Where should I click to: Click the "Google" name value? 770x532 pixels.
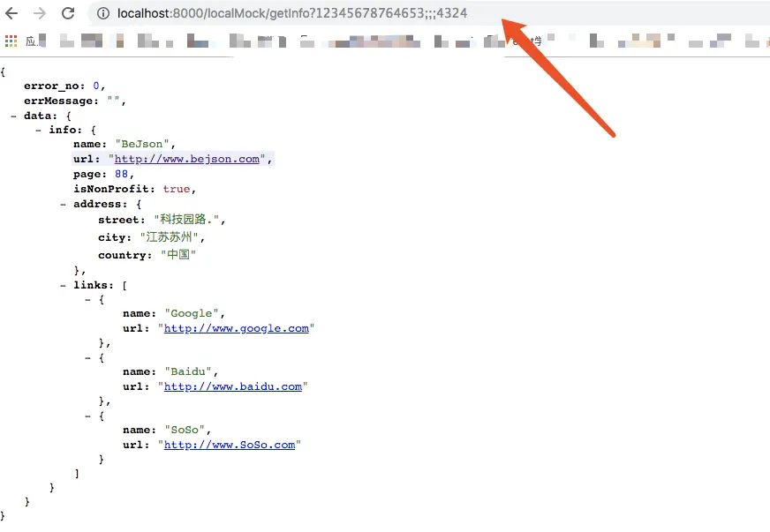click(x=192, y=313)
